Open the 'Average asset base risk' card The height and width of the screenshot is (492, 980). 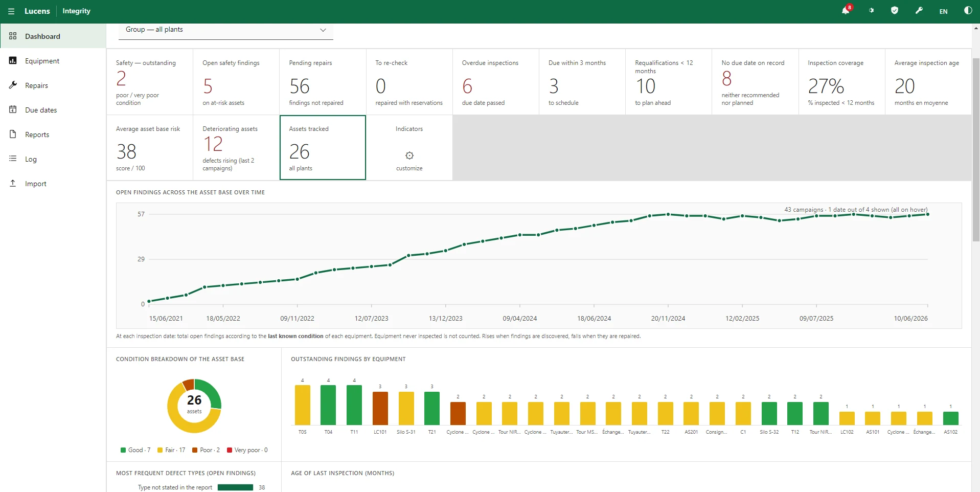[150, 147]
